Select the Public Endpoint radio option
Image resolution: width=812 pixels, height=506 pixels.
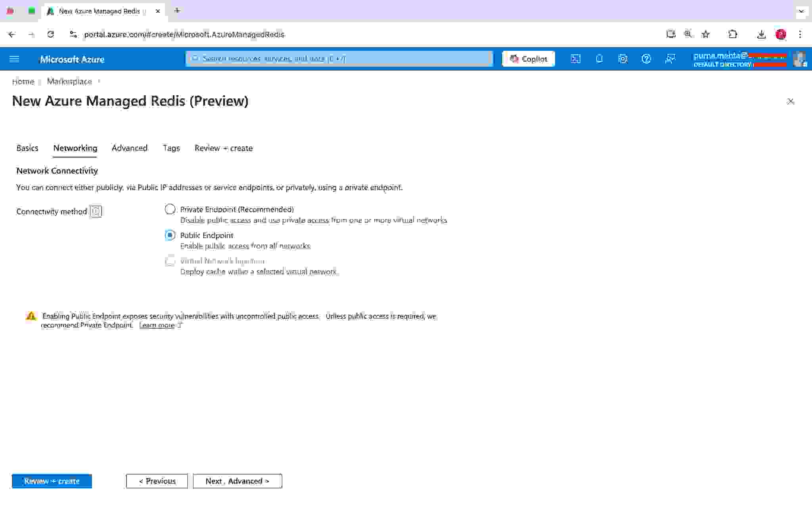click(x=170, y=235)
